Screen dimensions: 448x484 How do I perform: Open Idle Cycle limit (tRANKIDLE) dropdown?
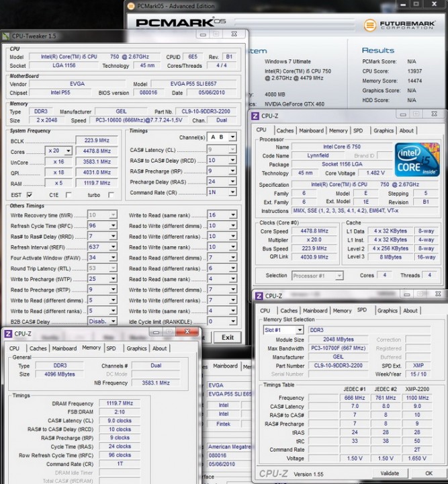click(x=233, y=321)
